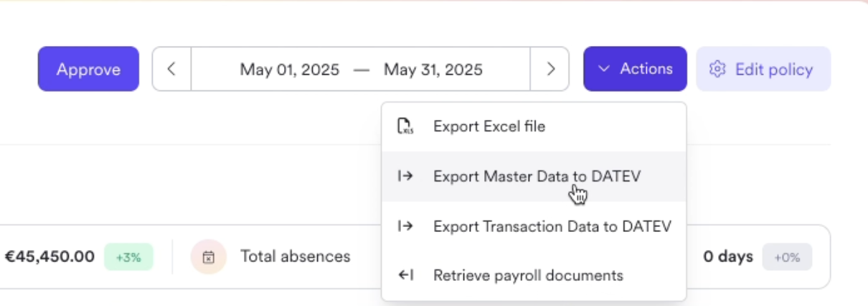Viewport: 868px width, 306px height.
Task: Click the XLS file icon
Action: coord(405,126)
